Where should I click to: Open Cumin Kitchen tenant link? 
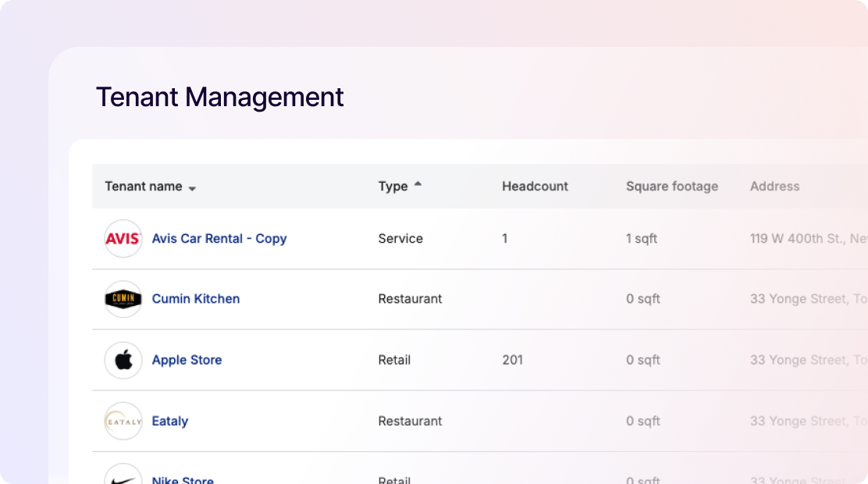195,299
